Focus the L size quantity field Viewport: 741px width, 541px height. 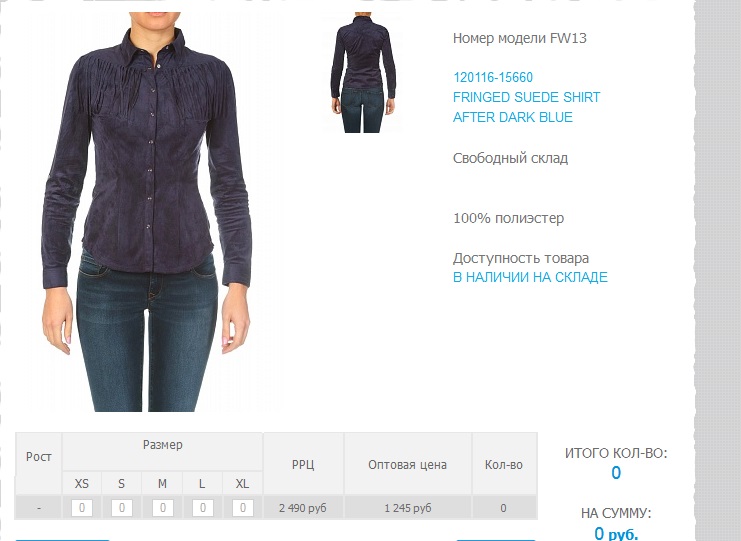pyautogui.click(x=203, y=508)
